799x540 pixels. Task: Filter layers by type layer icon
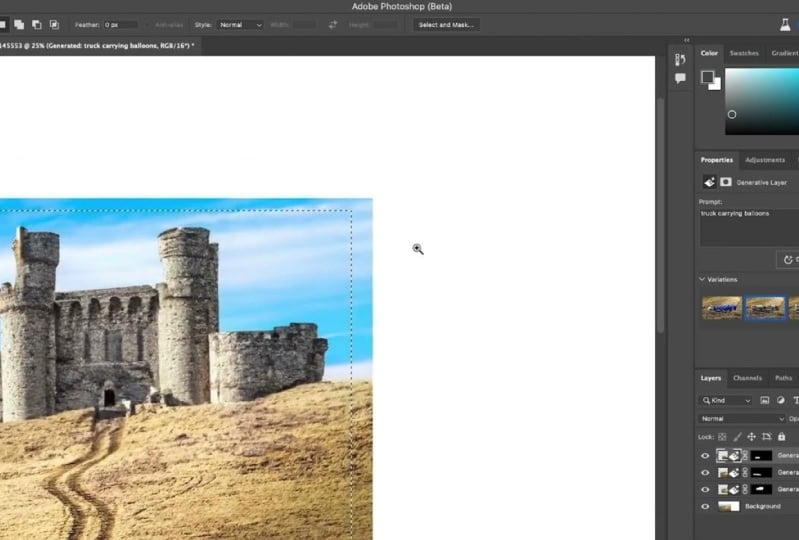795,400
